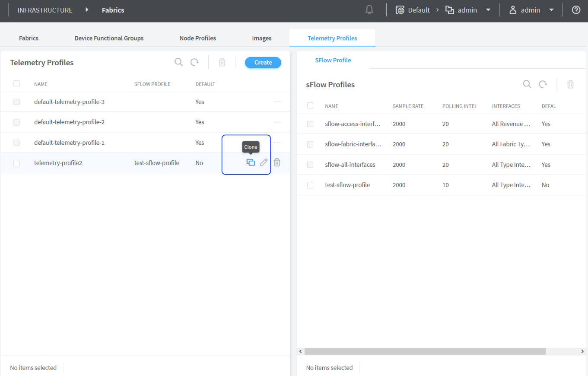Image resolution: width=588 pixels, height=376 pixels.
Task: Open the admin project selector dropdown
Action: 468,10
